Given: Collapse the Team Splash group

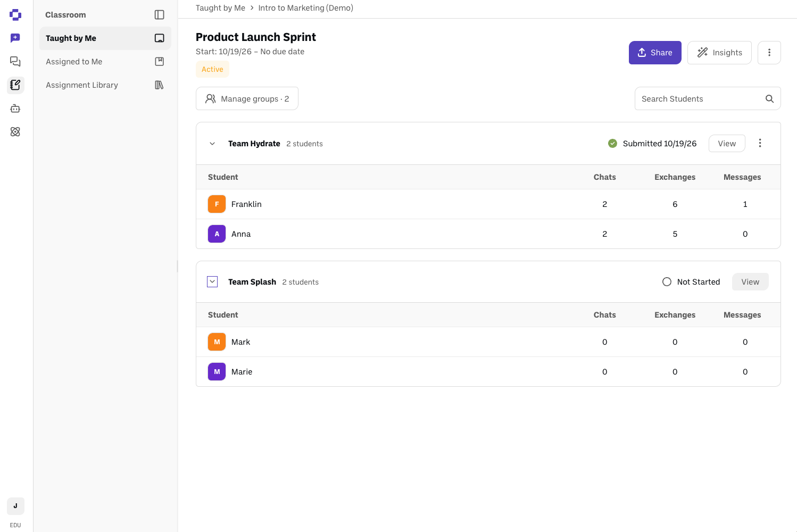Looking at the screenshot, I should click(212, 282).
